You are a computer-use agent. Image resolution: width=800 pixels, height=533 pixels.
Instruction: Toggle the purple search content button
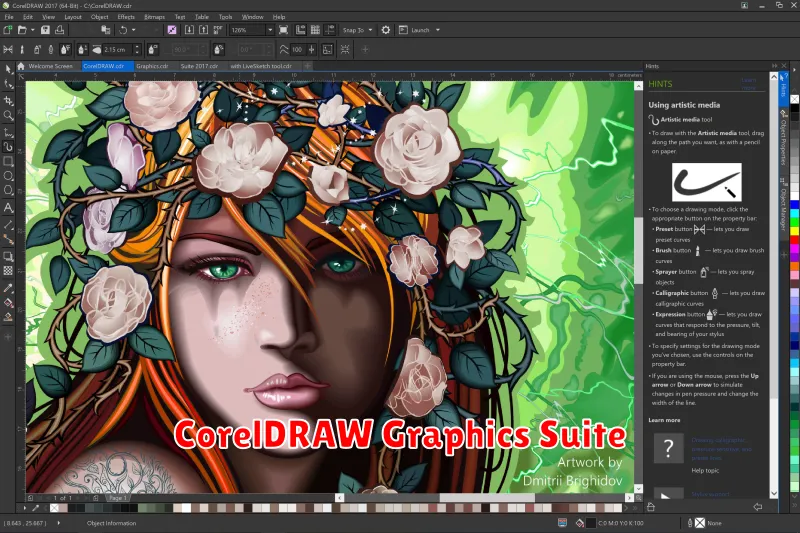[172, 30]
